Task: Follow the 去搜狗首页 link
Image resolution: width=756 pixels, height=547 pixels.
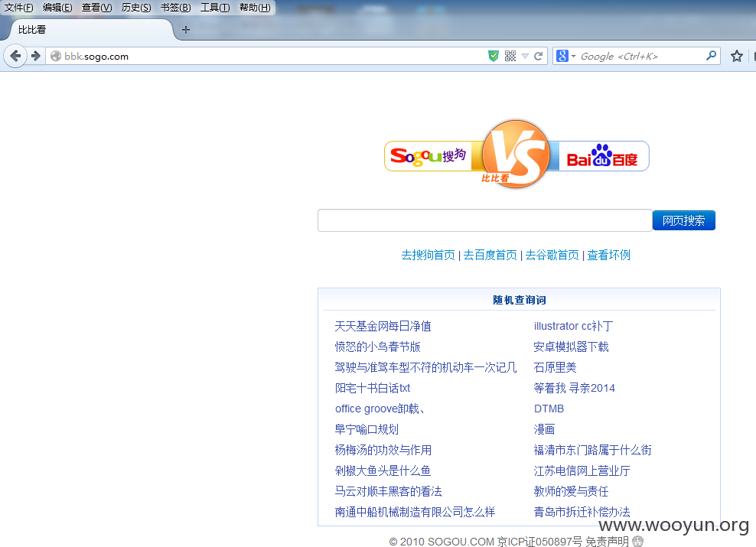Action: 429,255
